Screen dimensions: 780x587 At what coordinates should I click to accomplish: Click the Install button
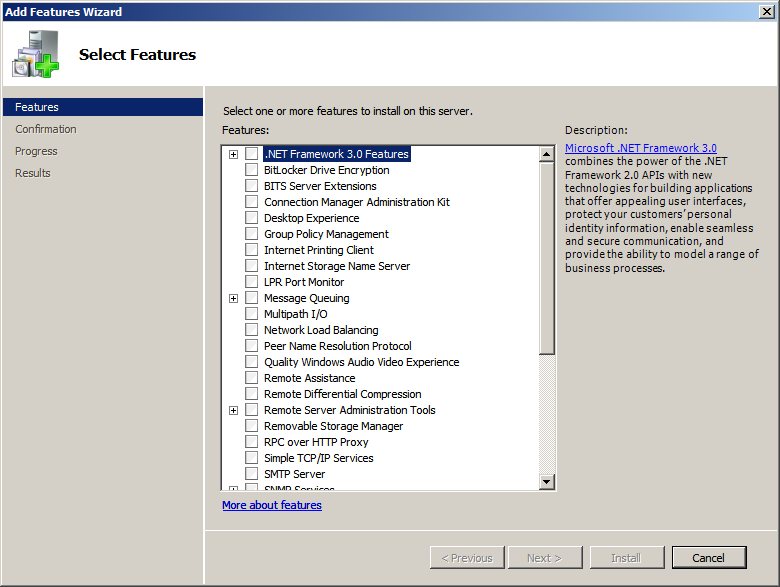point(627,558)
